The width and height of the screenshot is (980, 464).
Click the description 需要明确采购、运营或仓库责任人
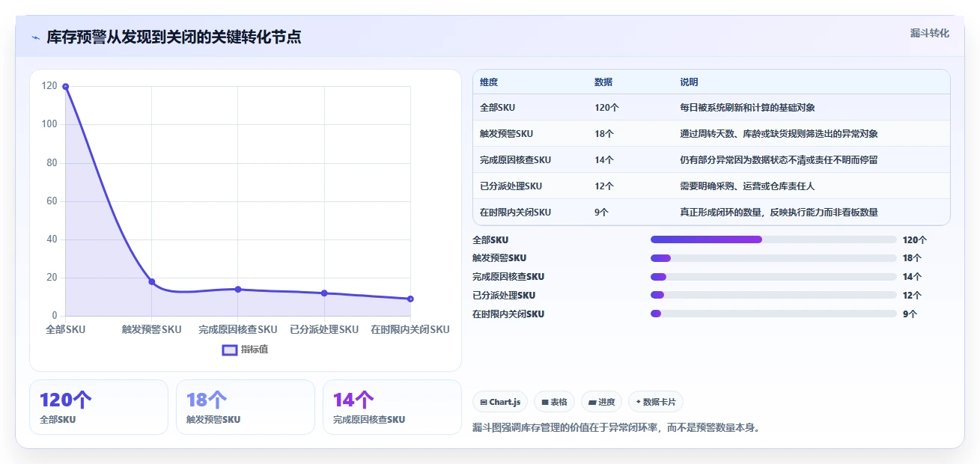[x=747, y=186]
